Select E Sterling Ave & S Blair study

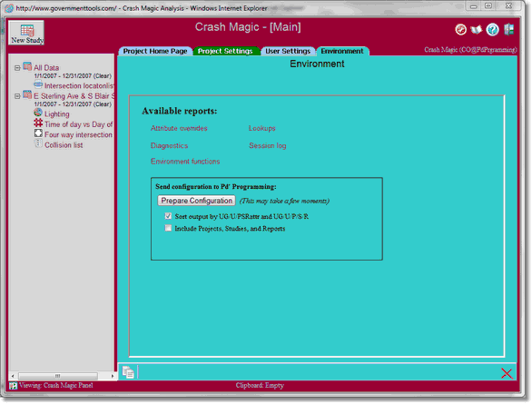pyautogui.click(x=74, y=96)
